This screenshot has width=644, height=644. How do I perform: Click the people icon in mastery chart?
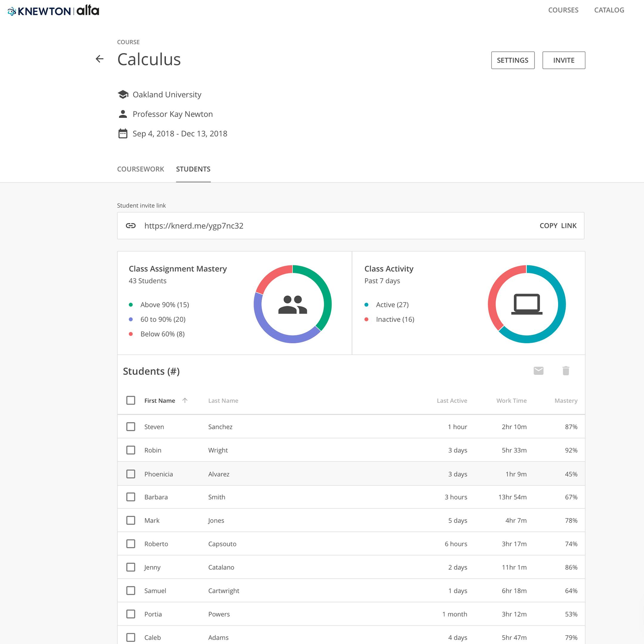pos(293,304)
